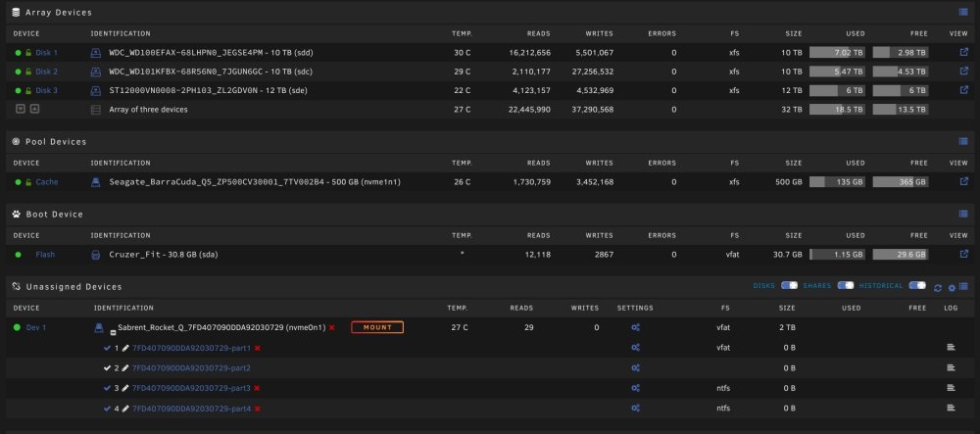Toggle the checkmark for partition 1
980x434 pixels.
pyautogui.click(x=108, y=348)
